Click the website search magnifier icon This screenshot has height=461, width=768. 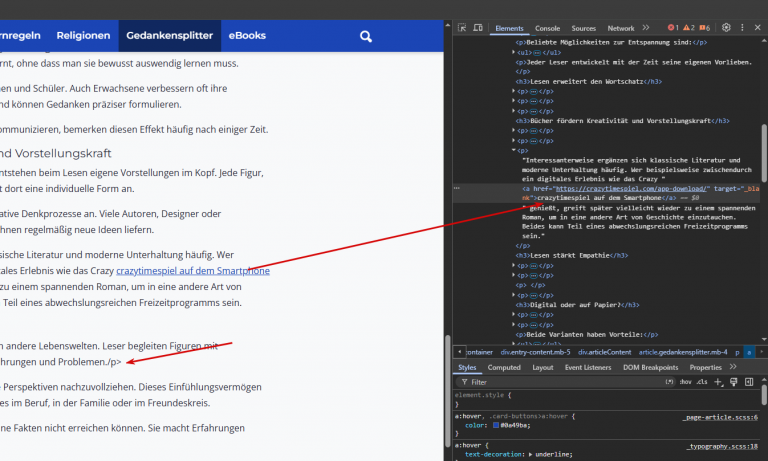point(366,36)
